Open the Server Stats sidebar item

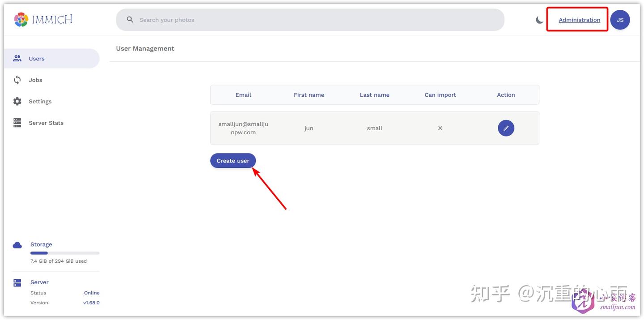point(46,123)
